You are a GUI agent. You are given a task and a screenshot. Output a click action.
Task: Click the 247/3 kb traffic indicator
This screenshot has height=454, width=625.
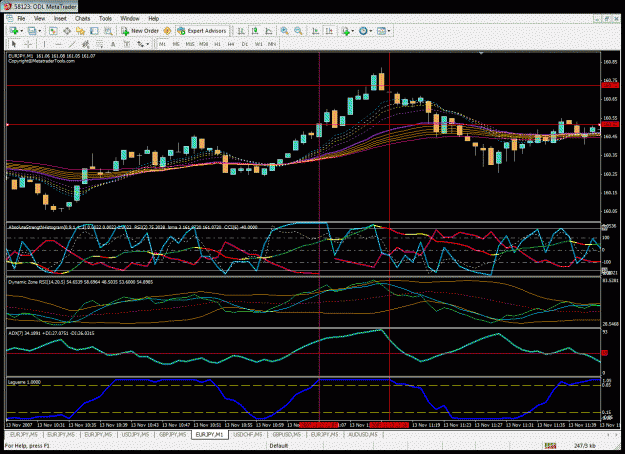585,445
